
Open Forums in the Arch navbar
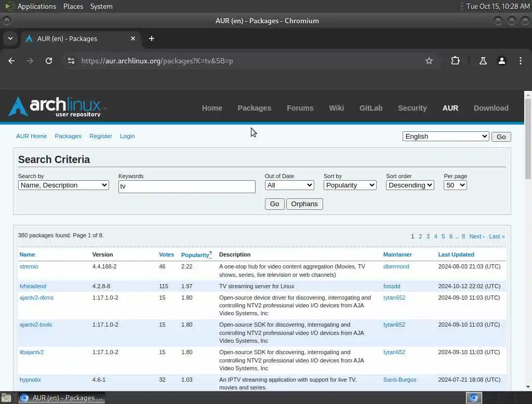tap(300, 108)
